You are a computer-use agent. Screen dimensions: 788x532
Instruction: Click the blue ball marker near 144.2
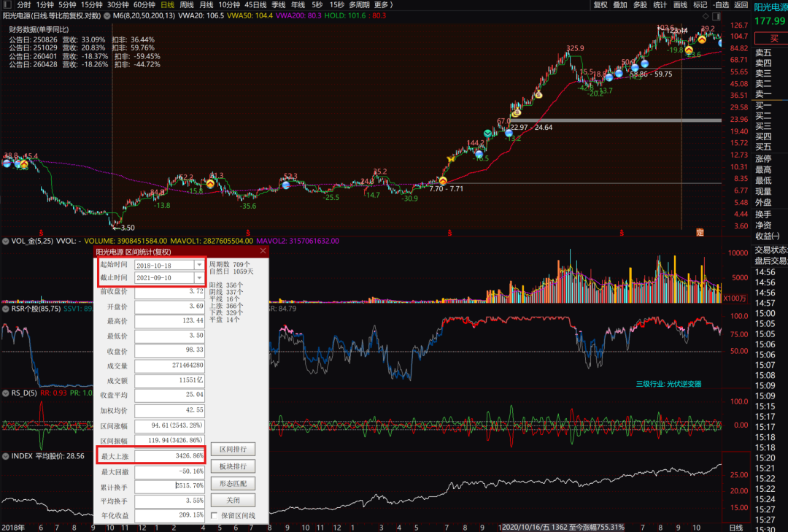[x=479, y=154]
